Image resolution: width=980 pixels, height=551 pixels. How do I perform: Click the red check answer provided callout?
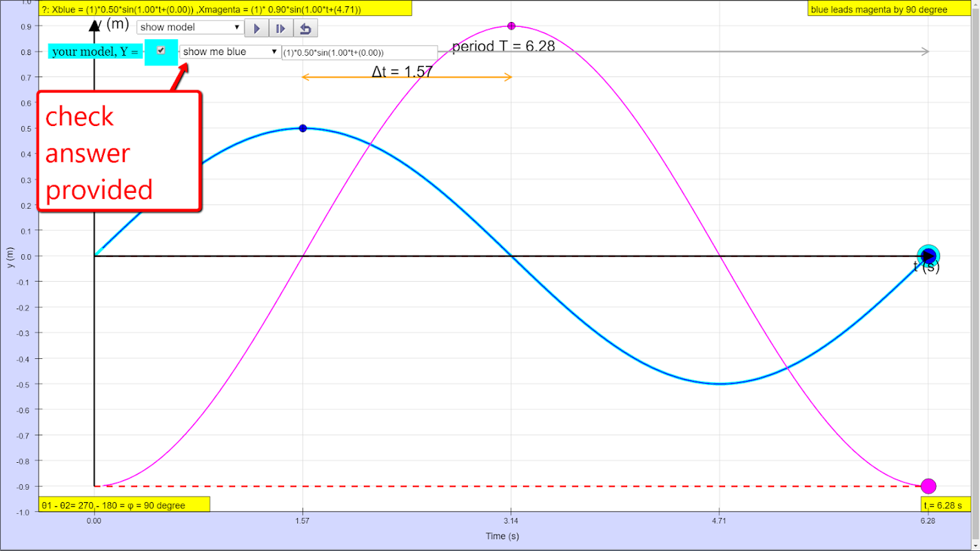tap(120, 152)
